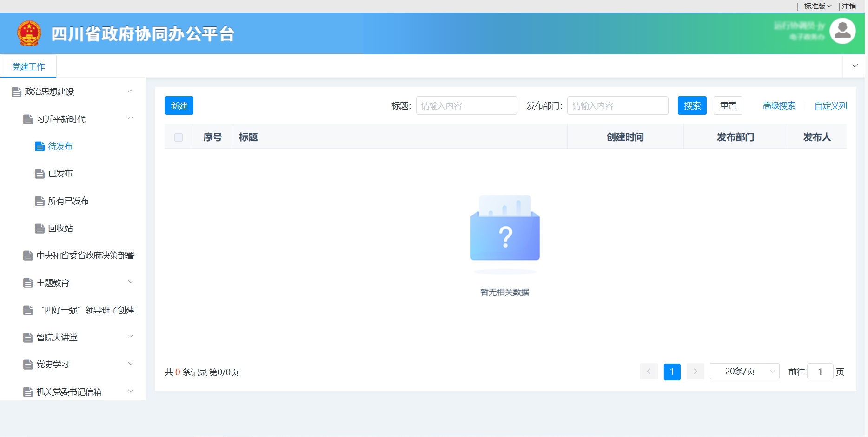Expand the 主题教育 submenu
Image resolution: width=868 pixels, height=437 pixels.
pos(131,282)
